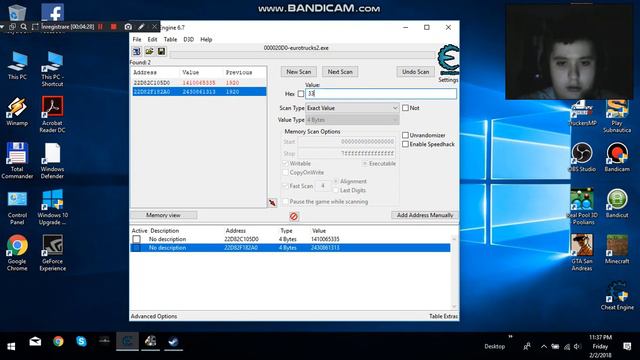Open Control Panel desktop icon
This screenshot has width=640, height=360.
(x=17, y=207)
